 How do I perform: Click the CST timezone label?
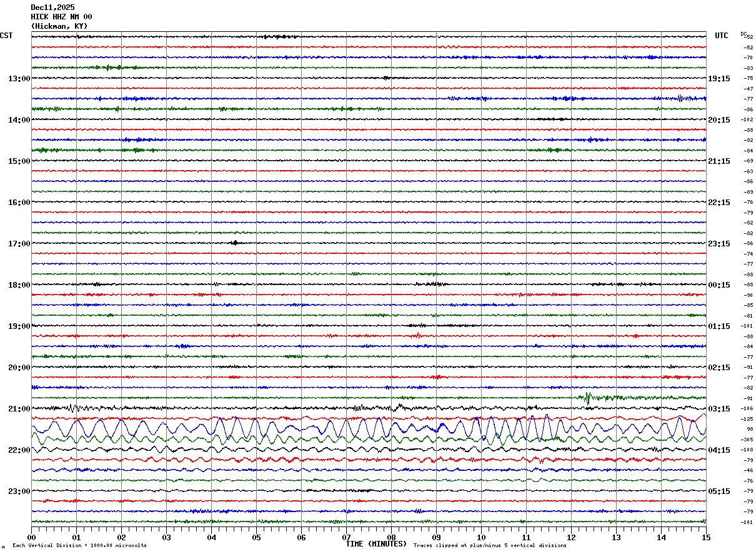click(6, 36)
